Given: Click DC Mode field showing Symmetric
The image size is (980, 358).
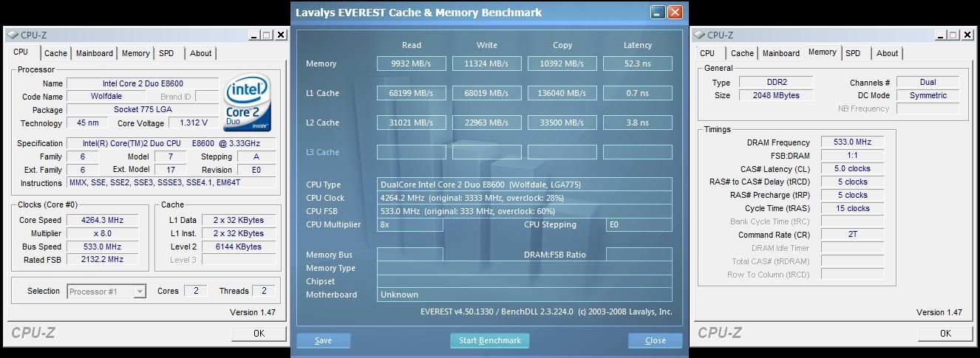Looking at the screenshot, I should 928,95.
